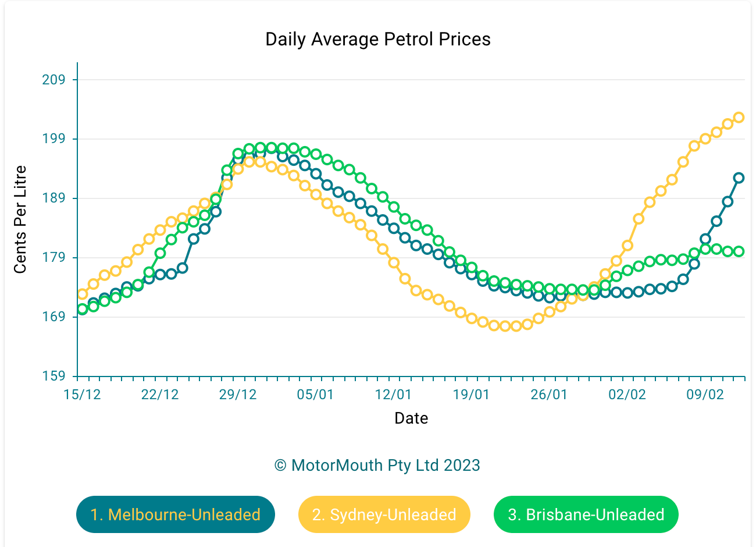The image size is (756, 547).
Task: Click the 05/01 date label on x-axis
Action: pos(315,395)
